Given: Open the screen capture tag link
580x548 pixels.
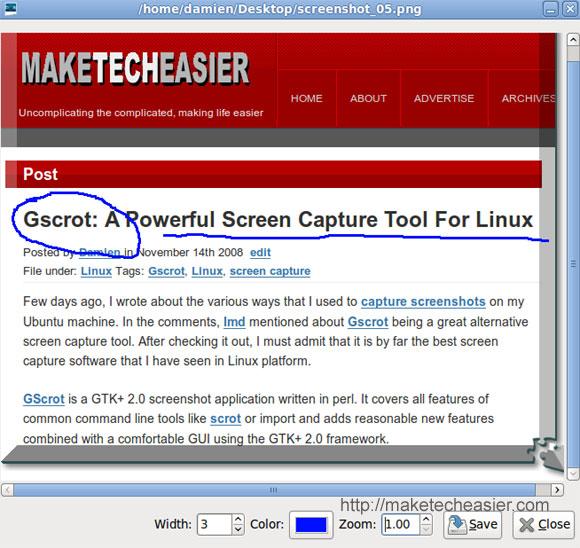Looking at the screenshot, I should [270, 271].
